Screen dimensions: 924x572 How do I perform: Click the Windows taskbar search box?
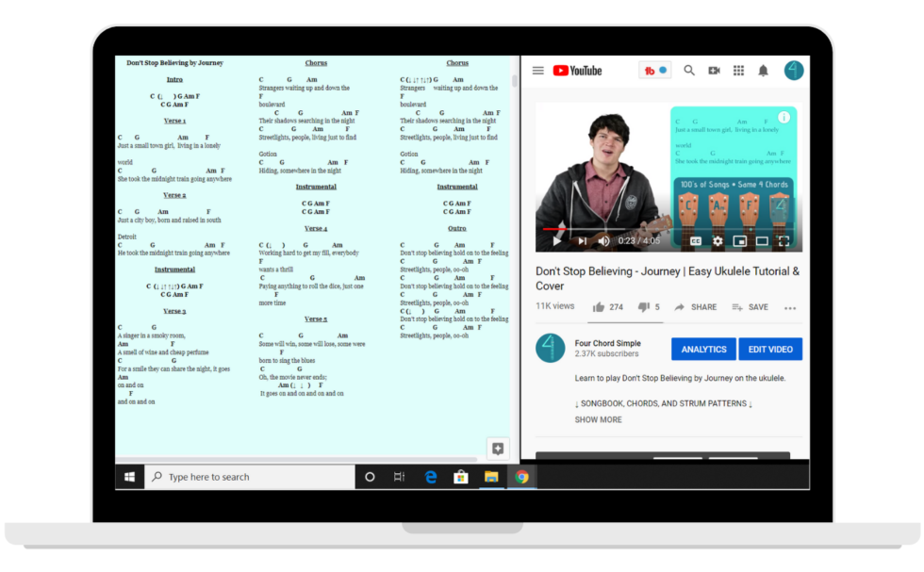coord(249,477)
